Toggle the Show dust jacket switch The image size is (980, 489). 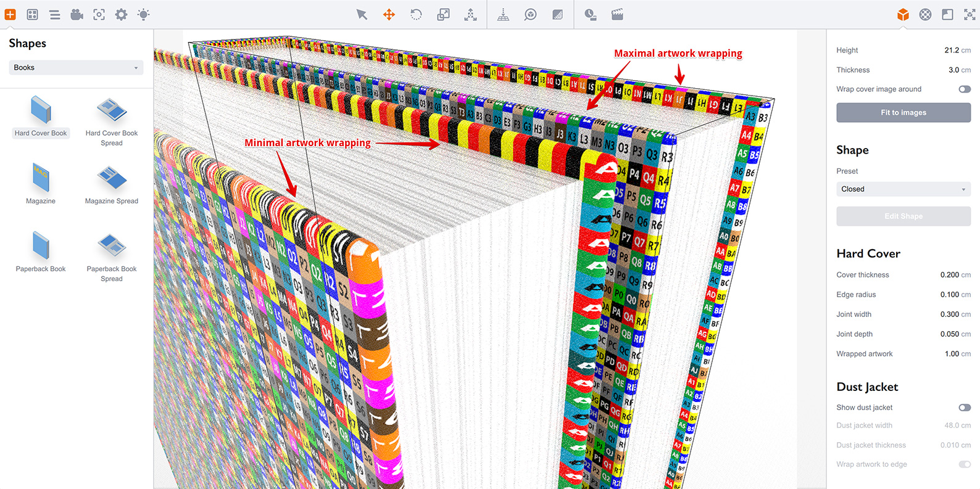click(965, 408)
